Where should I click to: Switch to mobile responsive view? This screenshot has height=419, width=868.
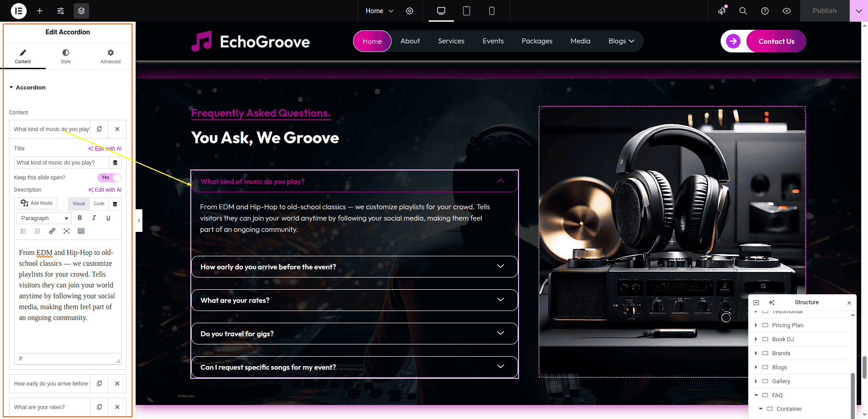click(x=492, y=11)
